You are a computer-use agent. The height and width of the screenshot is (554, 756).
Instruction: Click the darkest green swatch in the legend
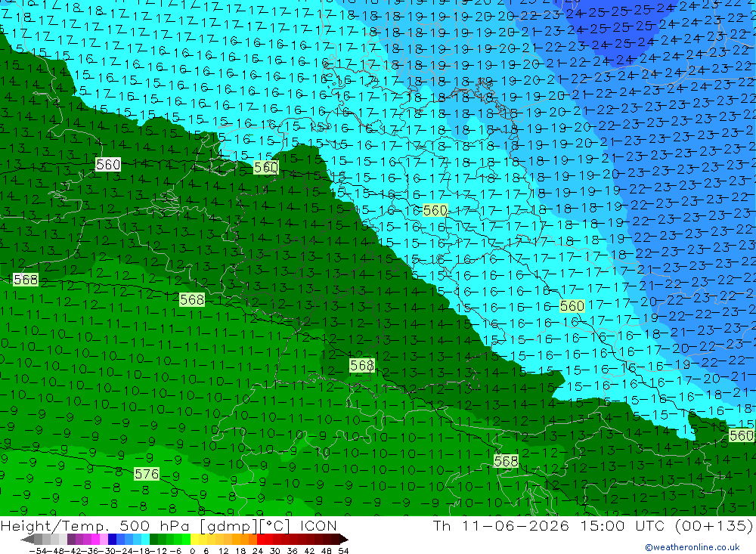(153, 539)
